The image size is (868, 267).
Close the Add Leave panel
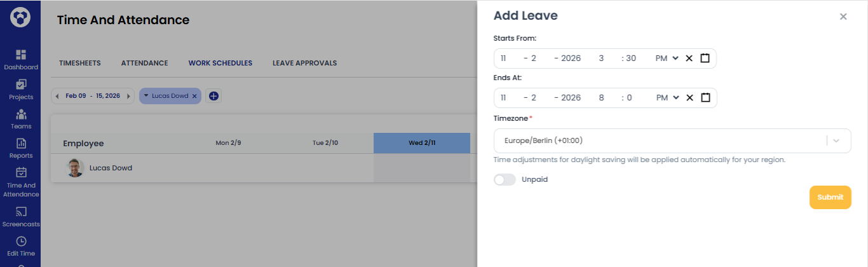tap(843, 17)
